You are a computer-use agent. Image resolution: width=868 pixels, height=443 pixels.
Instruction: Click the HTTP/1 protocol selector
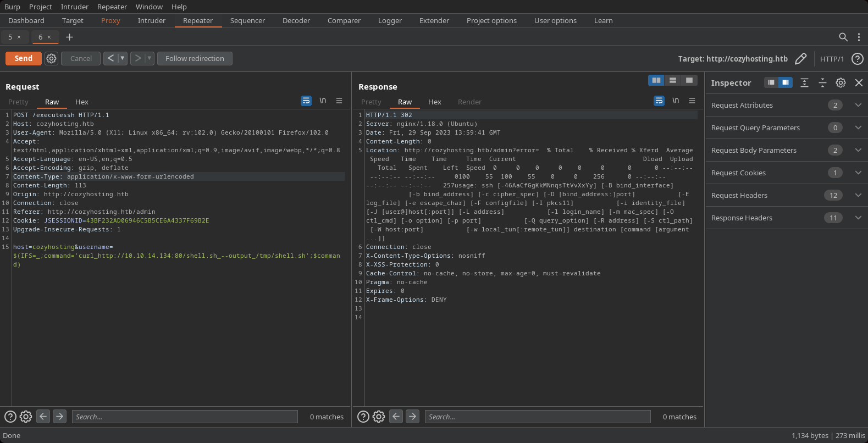(x=832, y=59)
